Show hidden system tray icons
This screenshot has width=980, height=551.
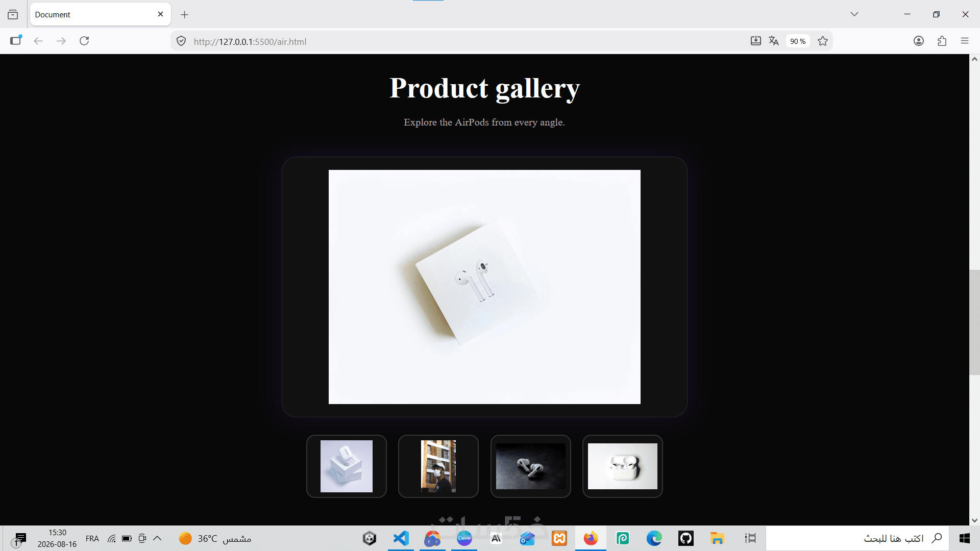coord(157,538)
